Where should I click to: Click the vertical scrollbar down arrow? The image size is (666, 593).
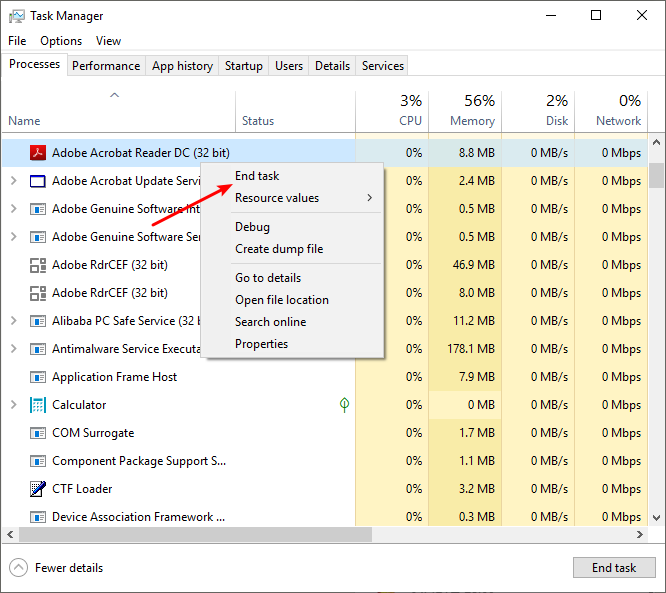[x=656, y=518]
